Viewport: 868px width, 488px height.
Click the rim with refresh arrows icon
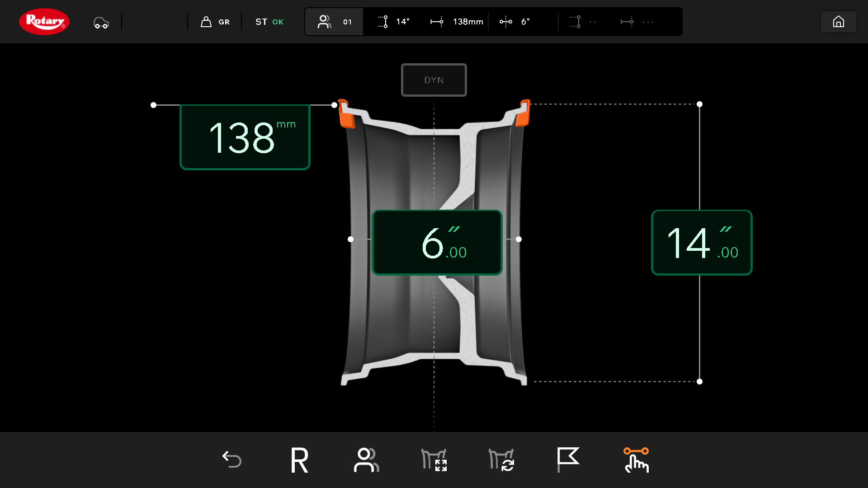click(501, 460)
